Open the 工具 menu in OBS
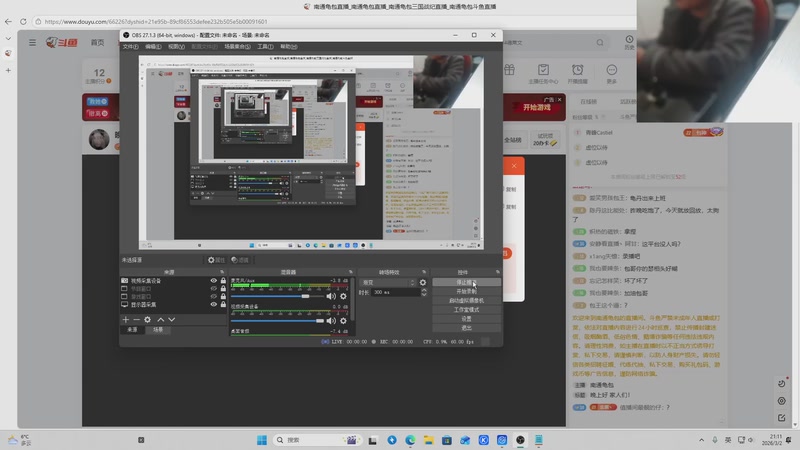The width and height of the screenshot is (800, 450). (x=265, y=46)
